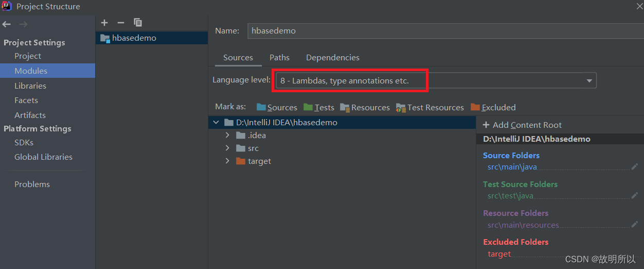Mark as Sources folder
644x269 pixels.
(277, 107)
